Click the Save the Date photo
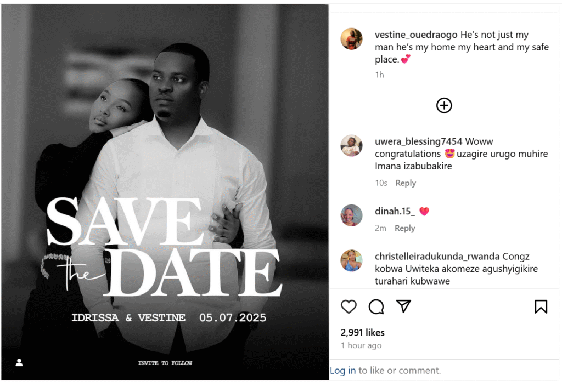The width and height of the screenshot is (562, 392). [x=165, y=192]
